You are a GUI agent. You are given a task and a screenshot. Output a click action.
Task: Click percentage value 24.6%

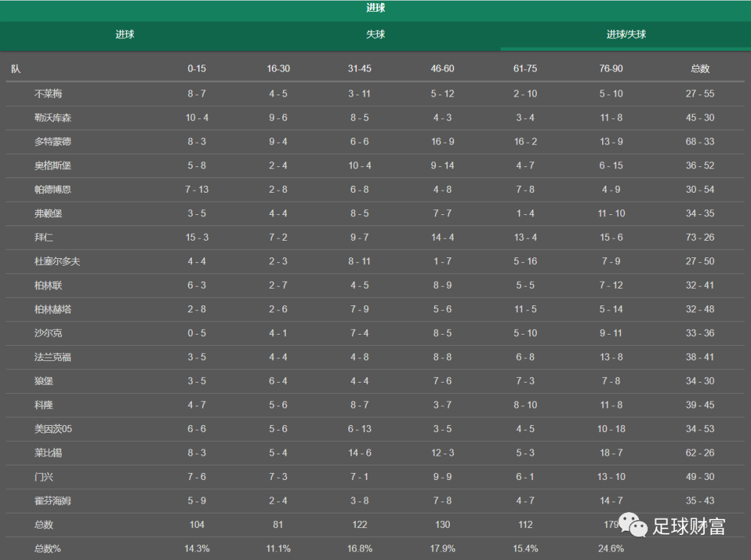tap(611, 549)
